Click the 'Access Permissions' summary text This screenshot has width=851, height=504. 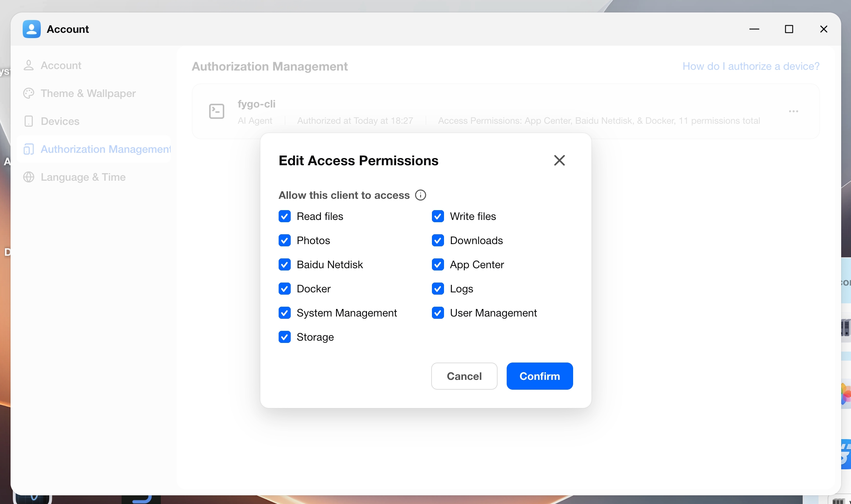point(599,121)
